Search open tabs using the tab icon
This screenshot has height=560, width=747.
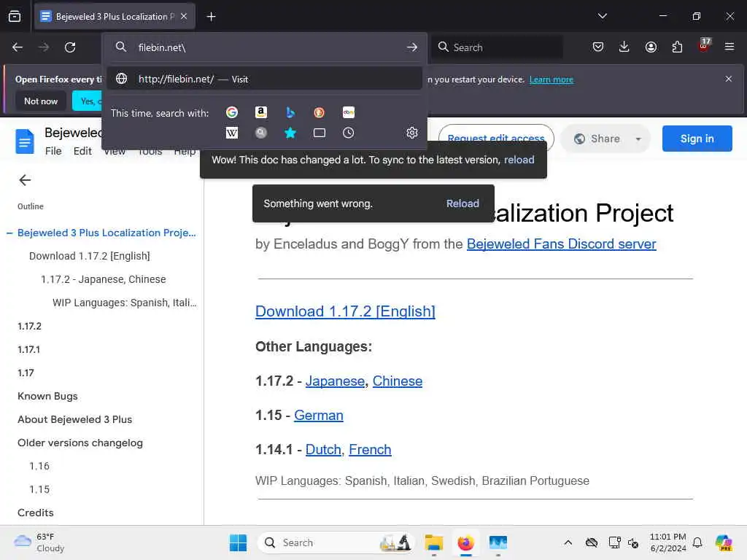[320, 133]
